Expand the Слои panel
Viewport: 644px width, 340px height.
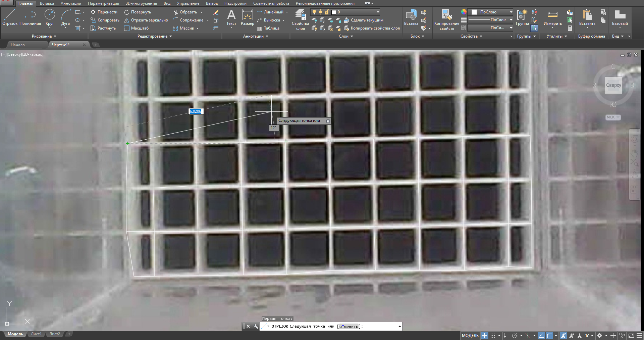[346, 36]
